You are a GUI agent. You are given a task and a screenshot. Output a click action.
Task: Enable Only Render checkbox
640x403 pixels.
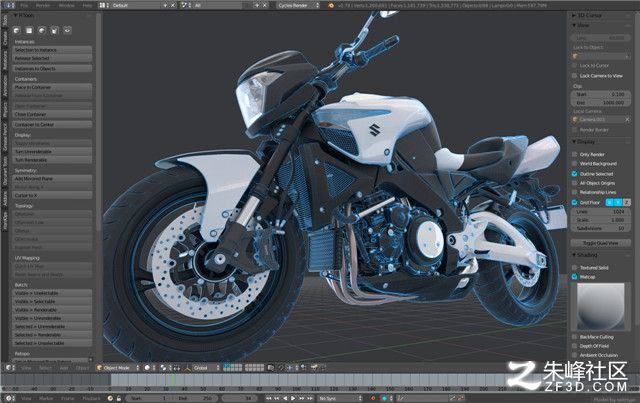click(574, 154)
